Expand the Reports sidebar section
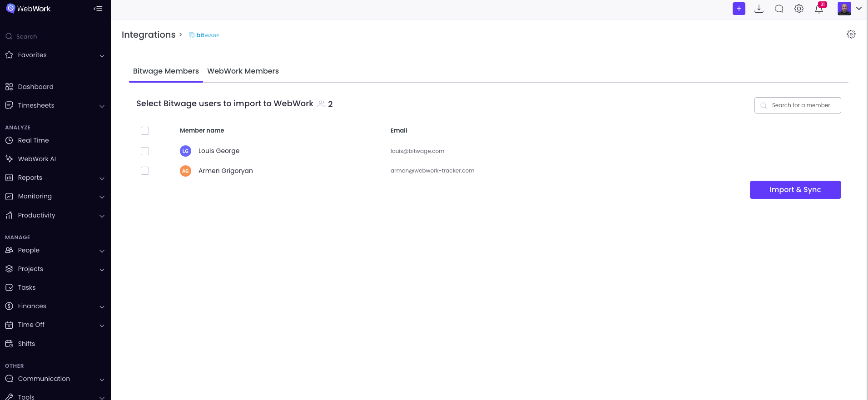This screenshot has height=400, width=868. 102,178
